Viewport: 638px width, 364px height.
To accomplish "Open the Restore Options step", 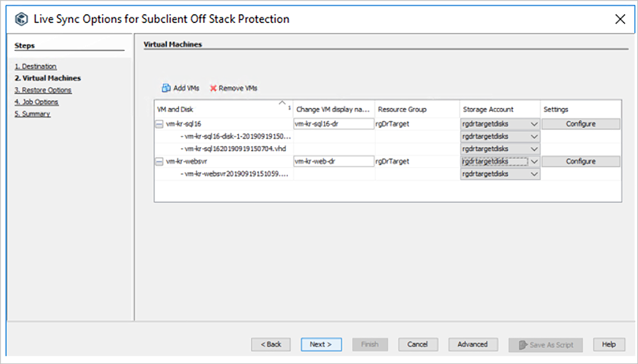I will 43,90.
